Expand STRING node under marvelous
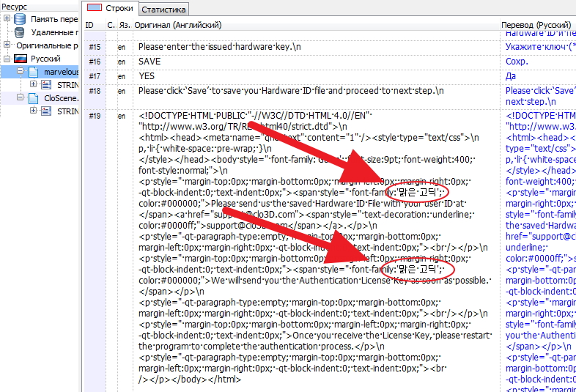Image resolution: width=576 pixels, height=392 pixels. (x=34, y=84)
